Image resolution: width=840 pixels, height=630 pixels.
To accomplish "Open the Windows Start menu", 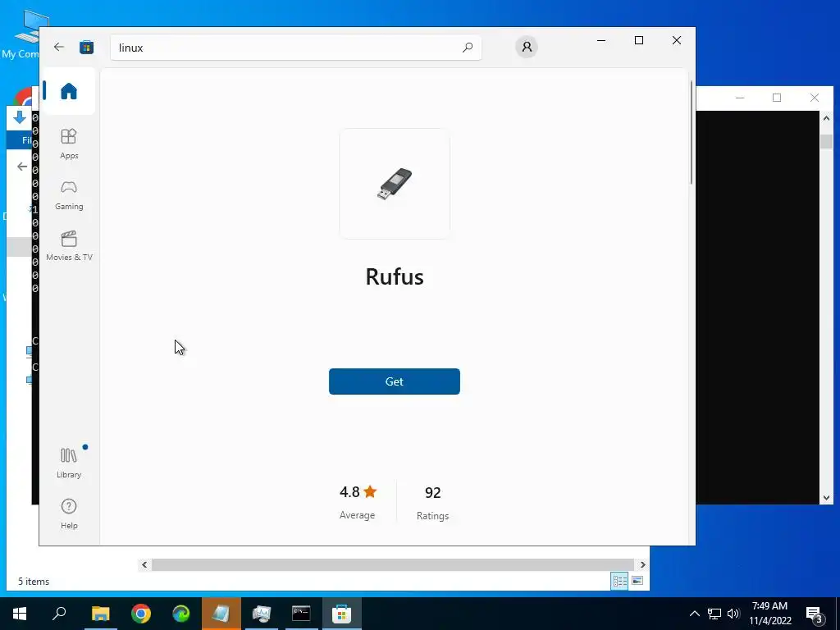I will [x=20, y=614].
